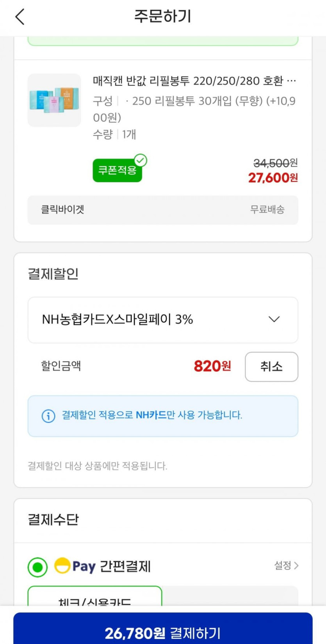326x644 pixels.
Task: Tap the back arrow icon
Action: 20,17
